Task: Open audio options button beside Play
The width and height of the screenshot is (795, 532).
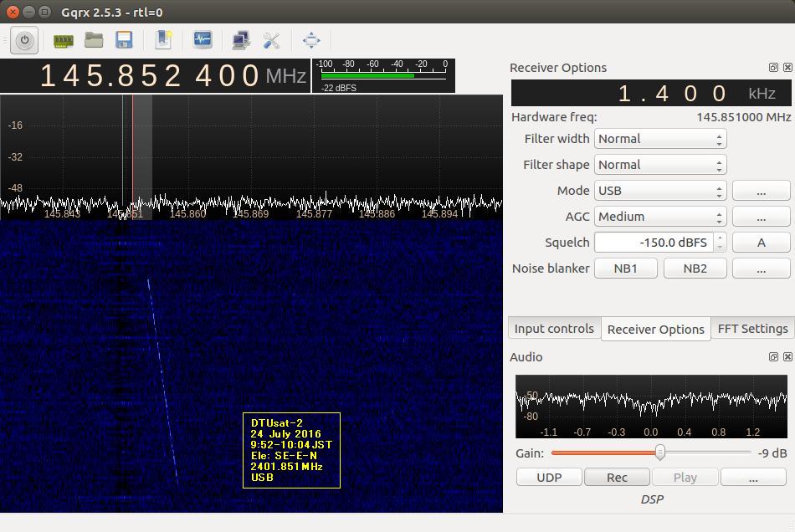Action: point(753,478)
